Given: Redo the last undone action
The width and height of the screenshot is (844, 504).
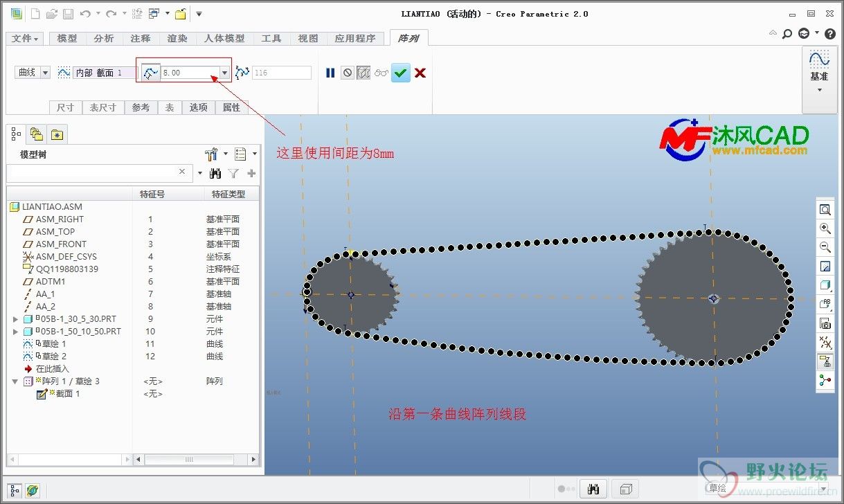Looking at the screenshot, I should [111, 13].
